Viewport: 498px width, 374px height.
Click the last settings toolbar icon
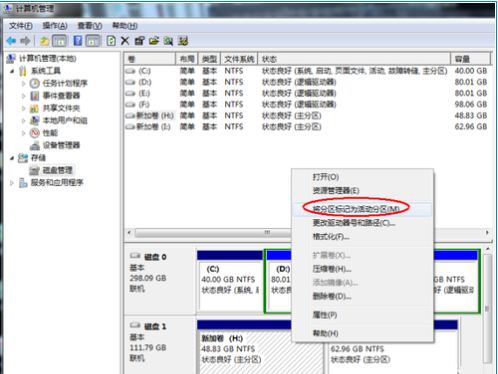point(183,41)
